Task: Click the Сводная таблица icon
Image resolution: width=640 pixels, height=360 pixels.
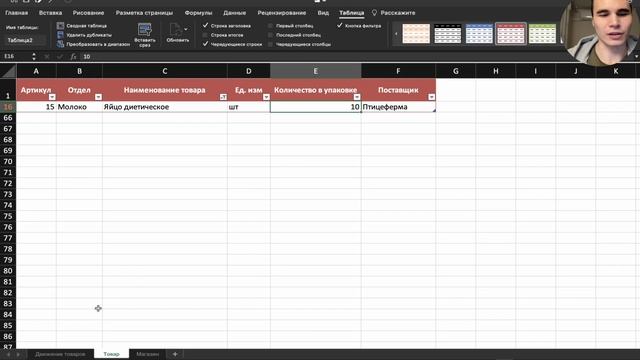Action: click(60, 26)
